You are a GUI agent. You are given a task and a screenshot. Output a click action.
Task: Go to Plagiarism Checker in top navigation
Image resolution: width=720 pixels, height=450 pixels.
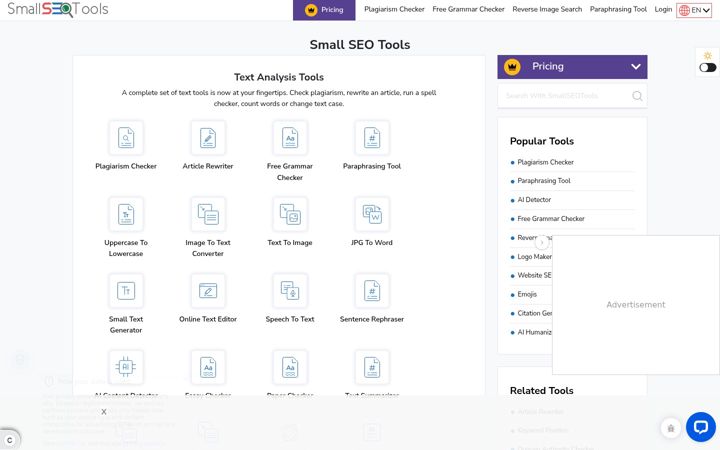click(394, 9)
